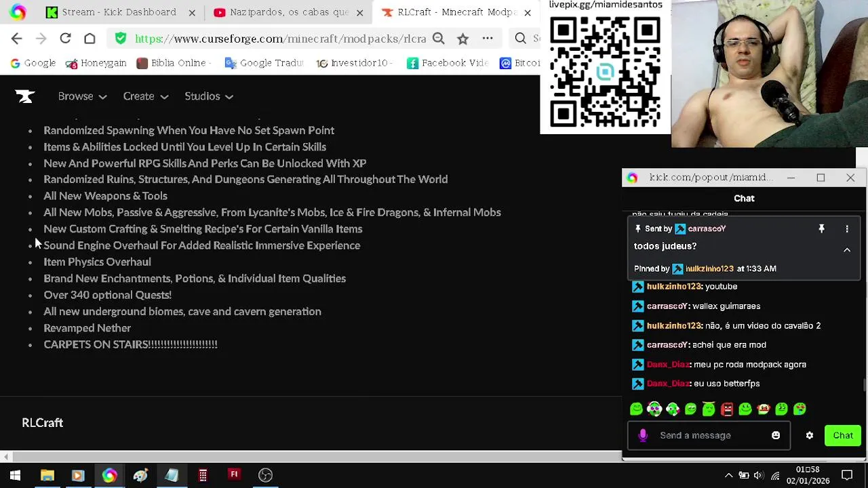Screen dimensions: 868x488
Task: Expand the Studios dropdown menu
Action: click(209, 96)
